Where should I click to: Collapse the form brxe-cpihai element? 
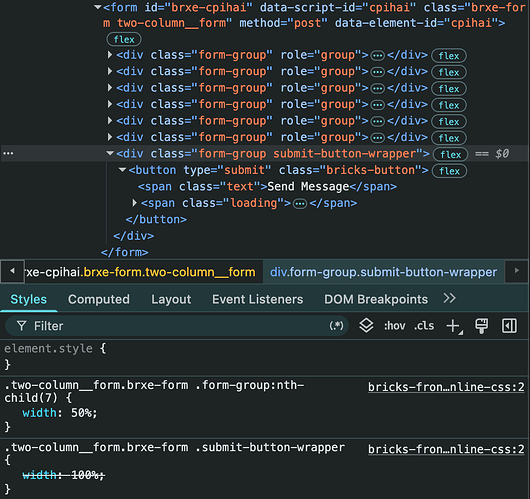tap(98, 7)
